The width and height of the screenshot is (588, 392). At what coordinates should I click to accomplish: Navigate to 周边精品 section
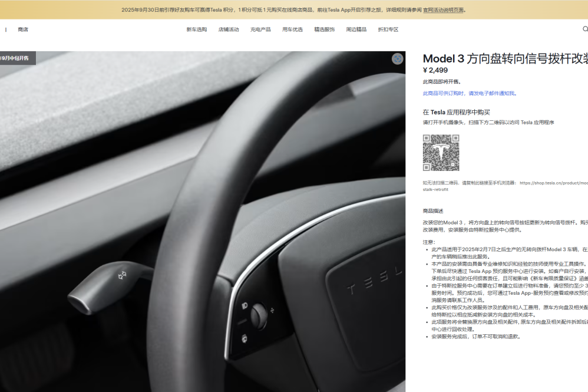pos(356,29)
